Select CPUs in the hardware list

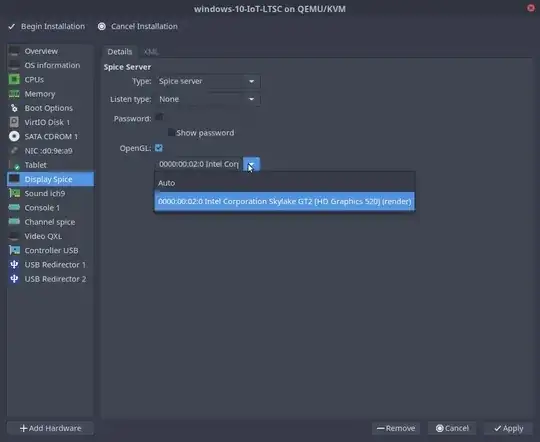[x=50, y=80]
